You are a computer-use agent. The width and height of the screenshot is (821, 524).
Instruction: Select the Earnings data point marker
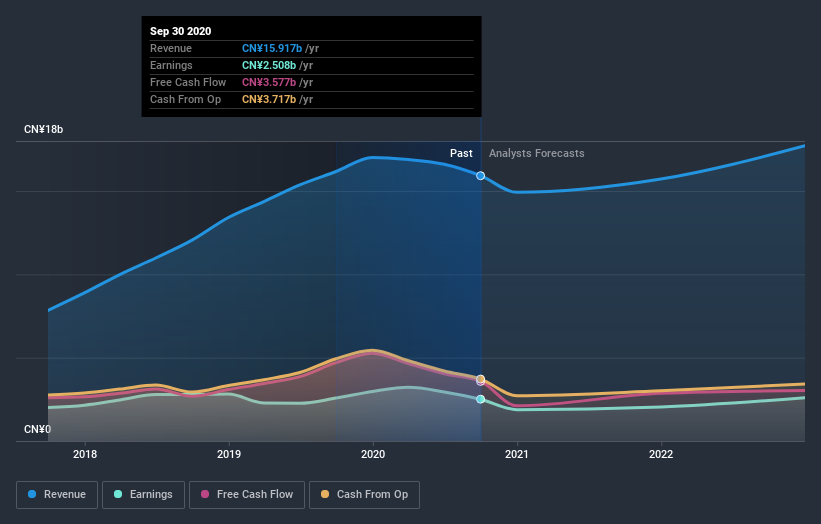click(x=480, y=399)
